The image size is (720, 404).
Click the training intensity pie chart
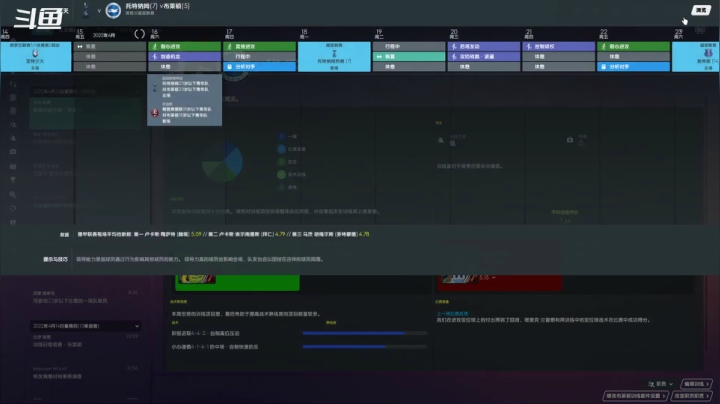click(x=223, y=162)
